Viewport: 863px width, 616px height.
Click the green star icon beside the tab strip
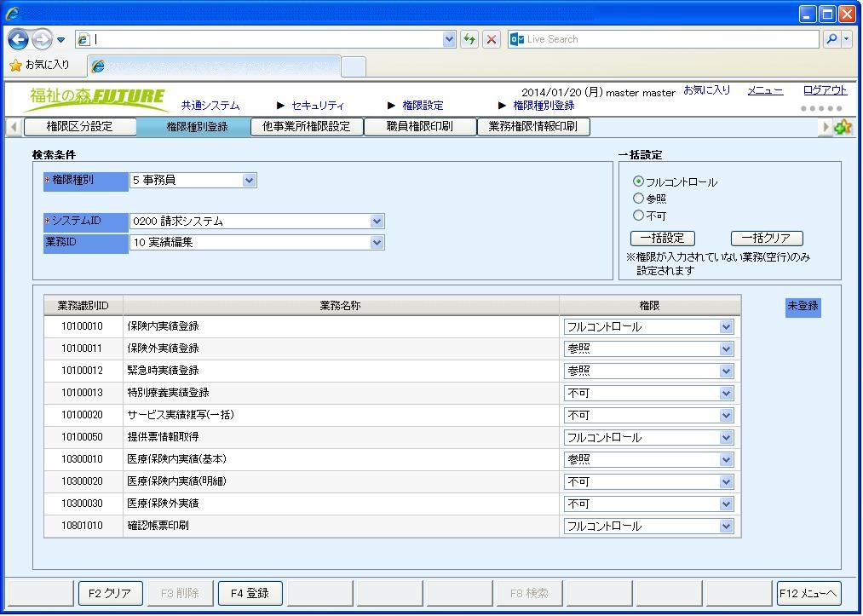point(843,127)
